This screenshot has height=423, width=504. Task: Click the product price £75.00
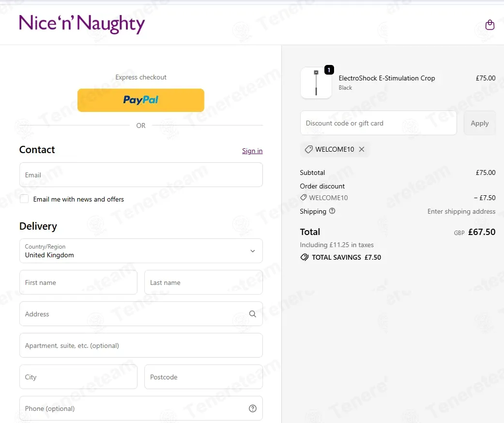coord(486,78)
